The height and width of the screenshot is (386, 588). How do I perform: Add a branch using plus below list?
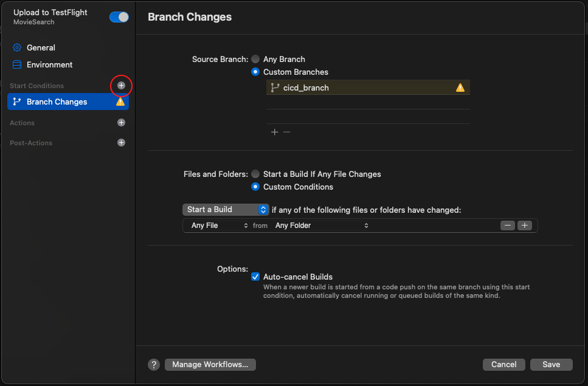(x=274, y=132)
